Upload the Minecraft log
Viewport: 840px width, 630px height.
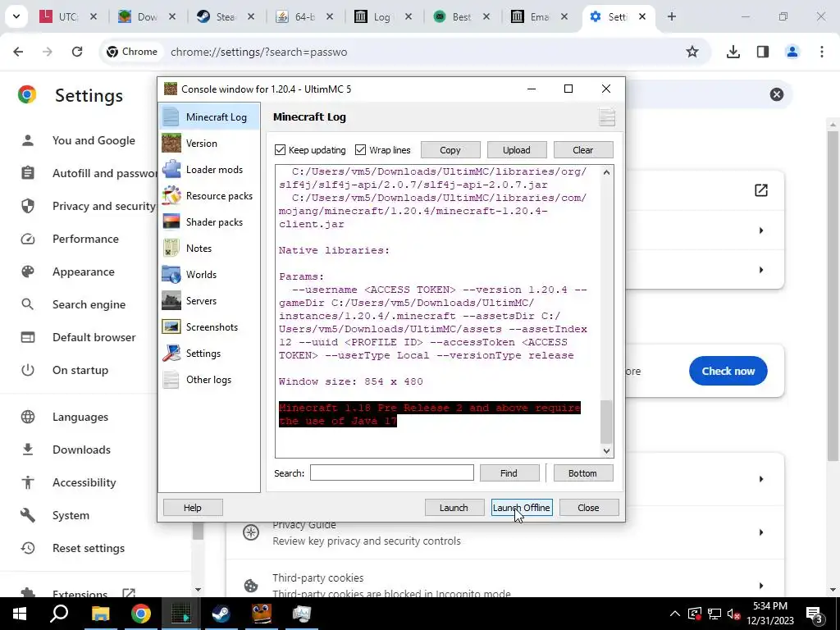(517, 150)
